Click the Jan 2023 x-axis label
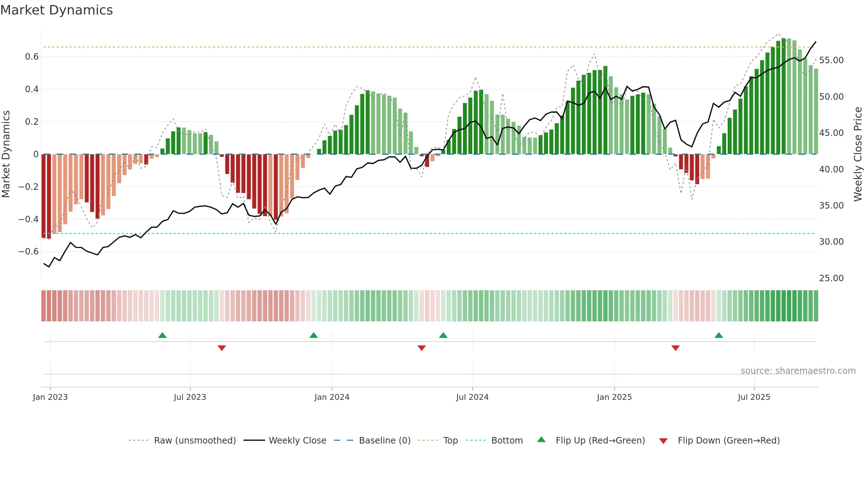Image resolution: width=868 pixels, height=488 pixels. pyautogui.click(x=50, y=397)
